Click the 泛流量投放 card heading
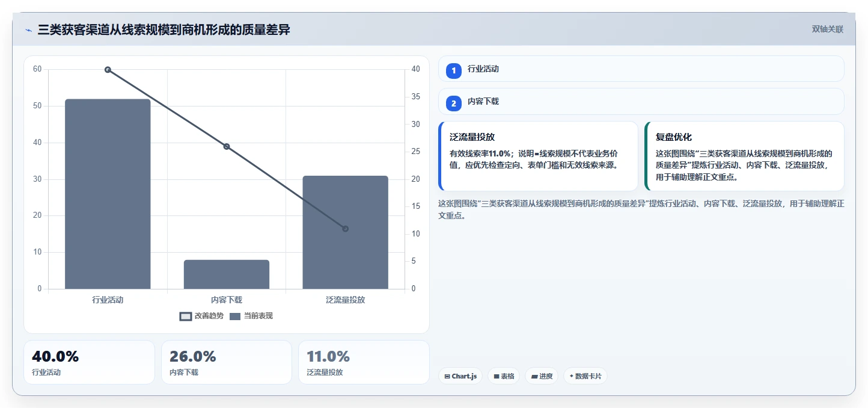Viewport: 868px width, 408px height. tap(472, 137)
